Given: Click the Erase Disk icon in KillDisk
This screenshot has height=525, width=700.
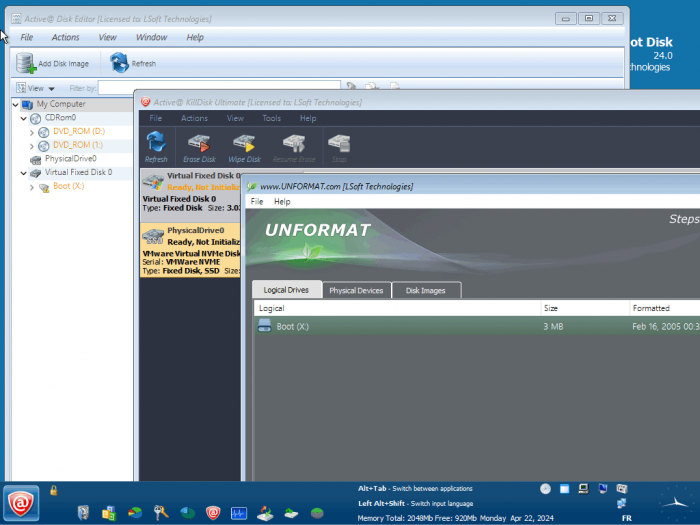Looking at the screenshot, I should point(198,146).
